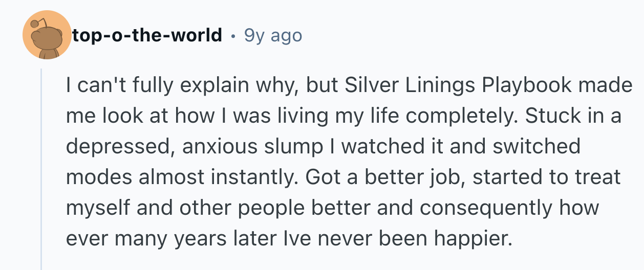Click the dot separator before the timestamp
Viewport: 644px width, 270px height.
click(x=233, y=35)
